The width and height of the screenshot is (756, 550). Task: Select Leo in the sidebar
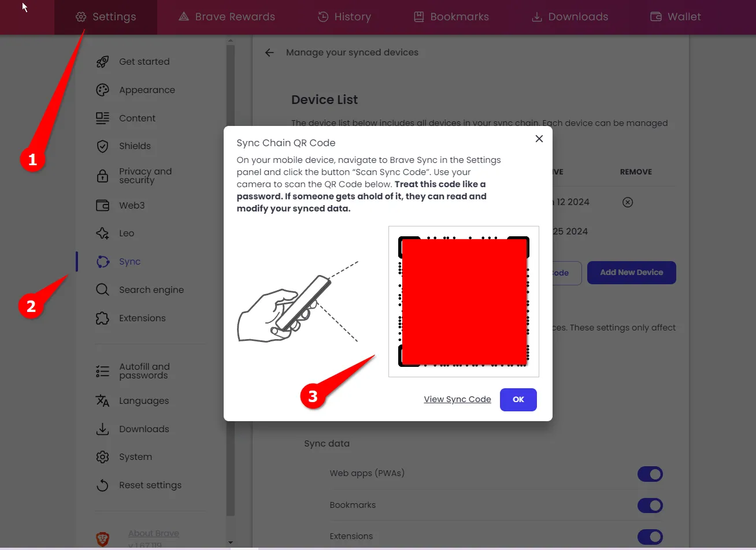point(127,233)
